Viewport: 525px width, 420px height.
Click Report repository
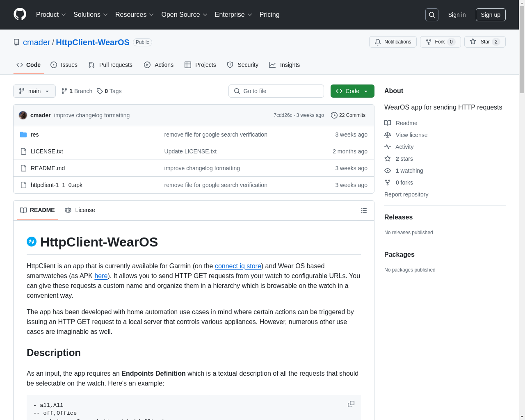[406, 194]
